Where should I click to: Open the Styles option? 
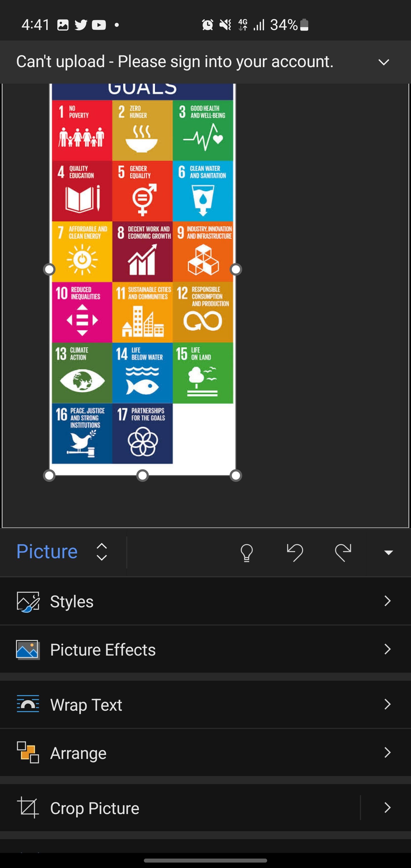tap(205, 602)
